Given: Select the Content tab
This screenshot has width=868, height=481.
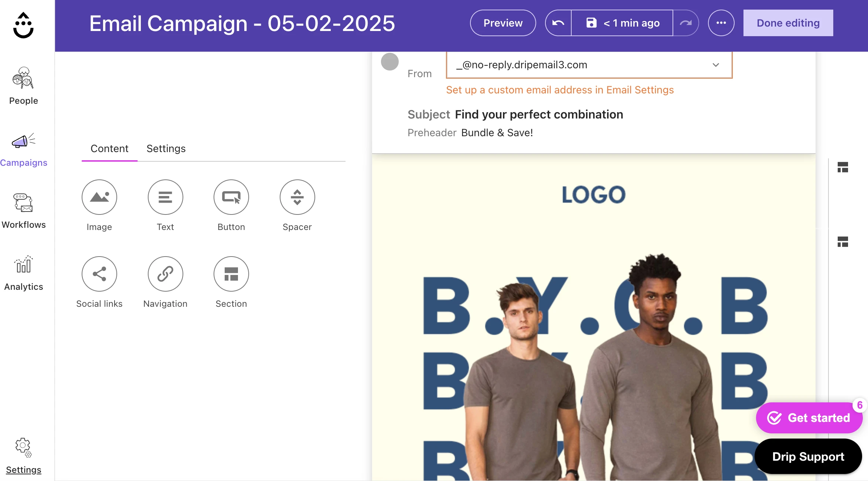Looking at the screenshot, I should pyautogui.click(x=109, y=148).
